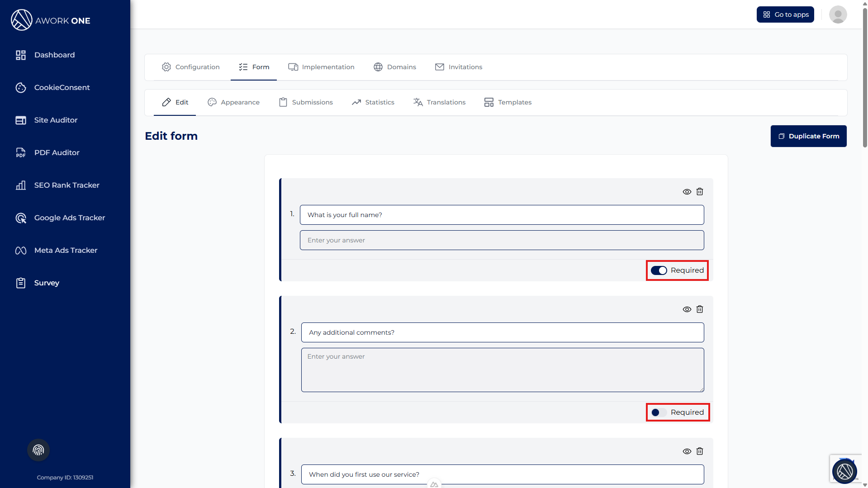Click the user avatar icon

click(x=838, y=14)
